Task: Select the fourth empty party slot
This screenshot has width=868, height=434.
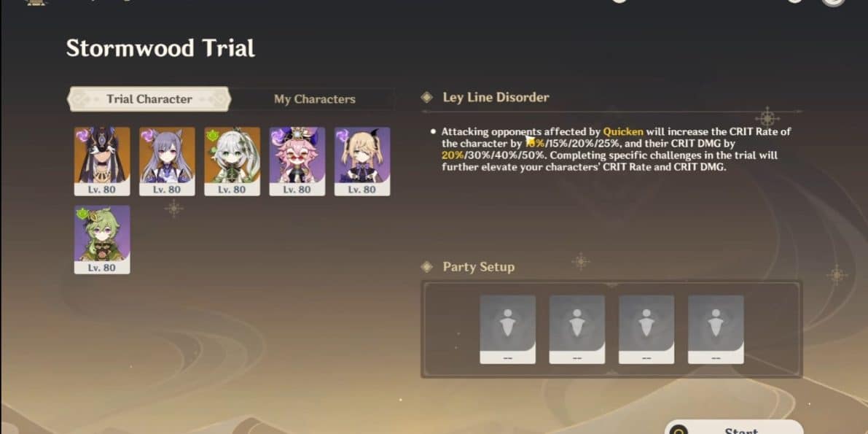Action: 716,329
